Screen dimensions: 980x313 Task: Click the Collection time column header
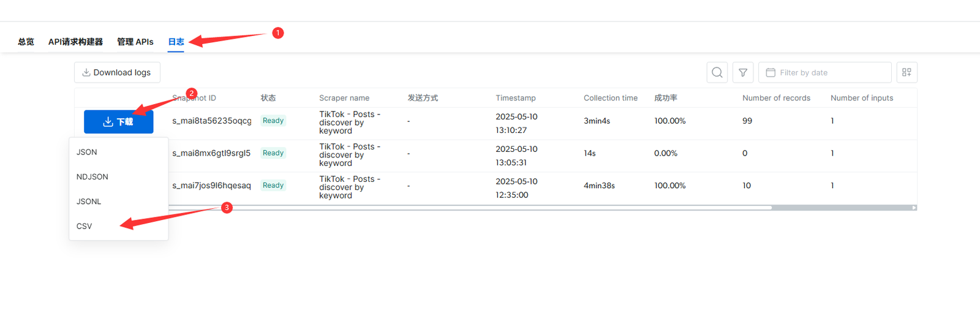coord(611,98)
